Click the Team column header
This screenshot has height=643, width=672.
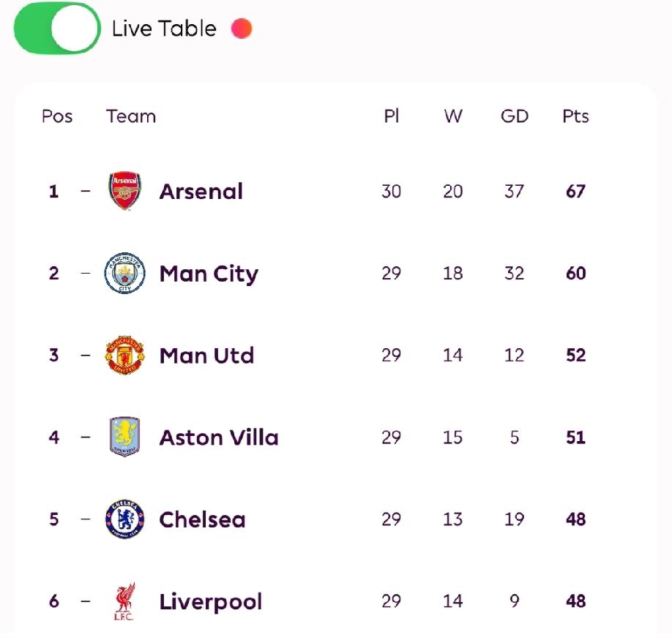point(131,116)
